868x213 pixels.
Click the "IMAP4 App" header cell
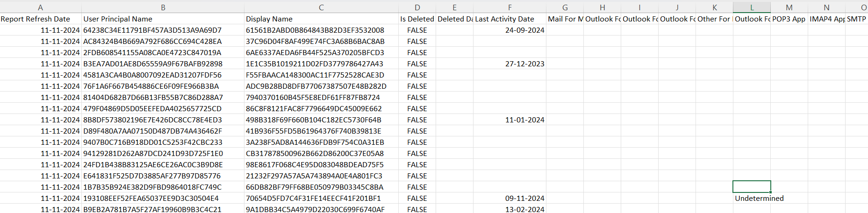coord(826,19)
